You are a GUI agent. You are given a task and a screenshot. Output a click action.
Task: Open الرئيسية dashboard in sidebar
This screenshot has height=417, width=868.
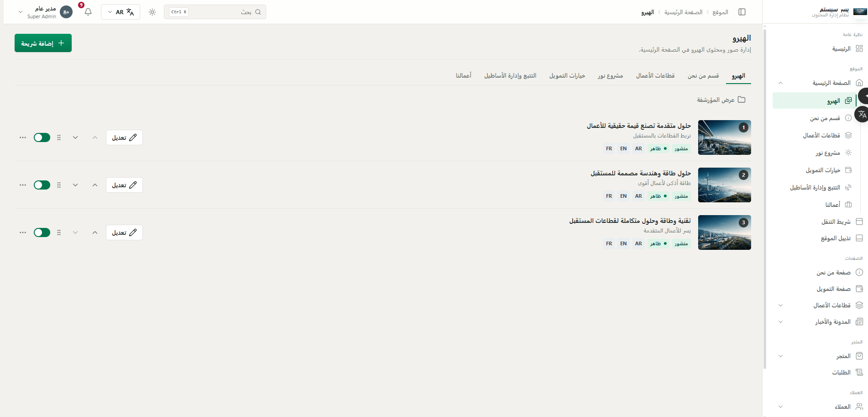[847, 48]
